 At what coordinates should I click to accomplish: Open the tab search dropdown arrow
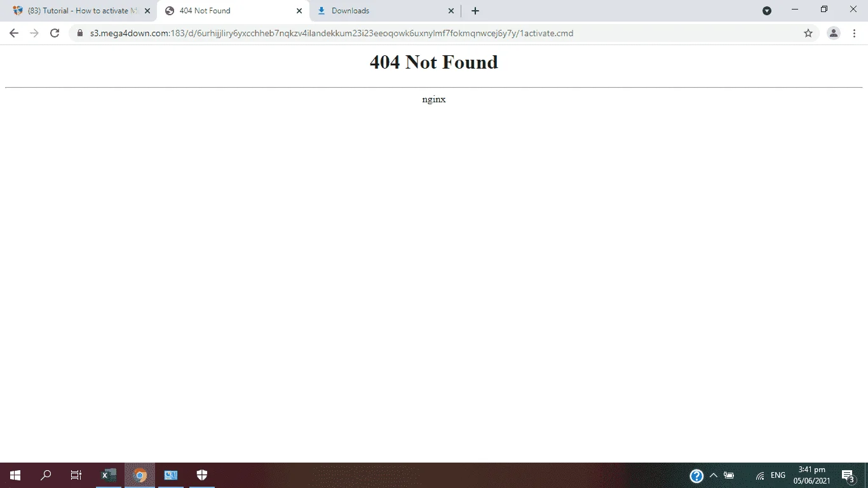click(x=767, y=10)
